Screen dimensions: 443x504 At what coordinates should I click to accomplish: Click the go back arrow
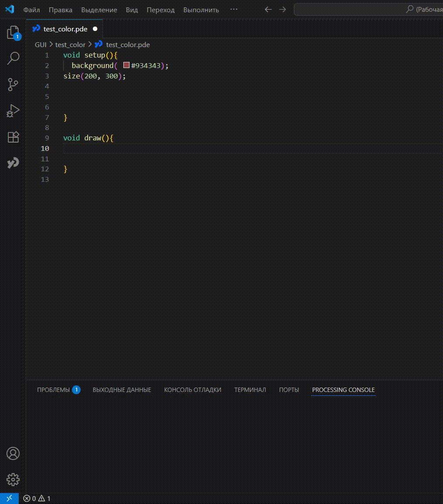click(x=268, y=10)
